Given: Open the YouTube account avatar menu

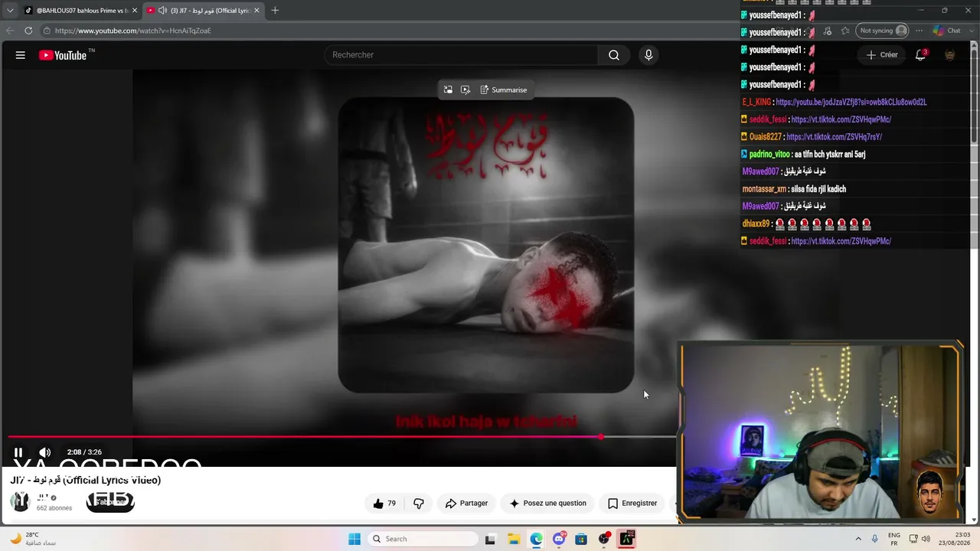Looking at the screenshot, I should point(949,55).
